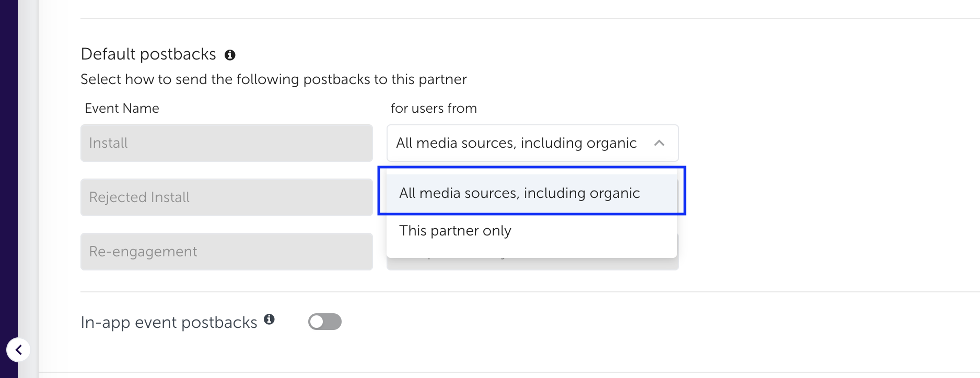Click the "for users from" column label

434,108
